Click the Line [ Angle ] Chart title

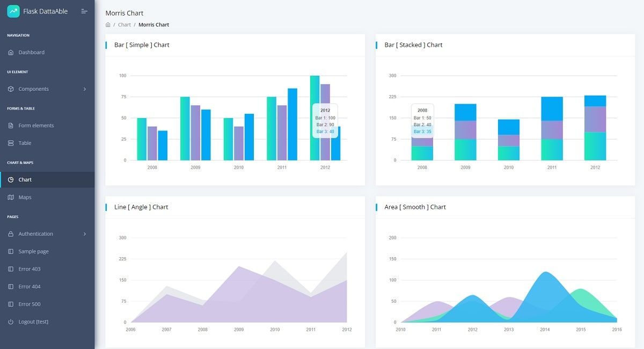tap(141, 207)
